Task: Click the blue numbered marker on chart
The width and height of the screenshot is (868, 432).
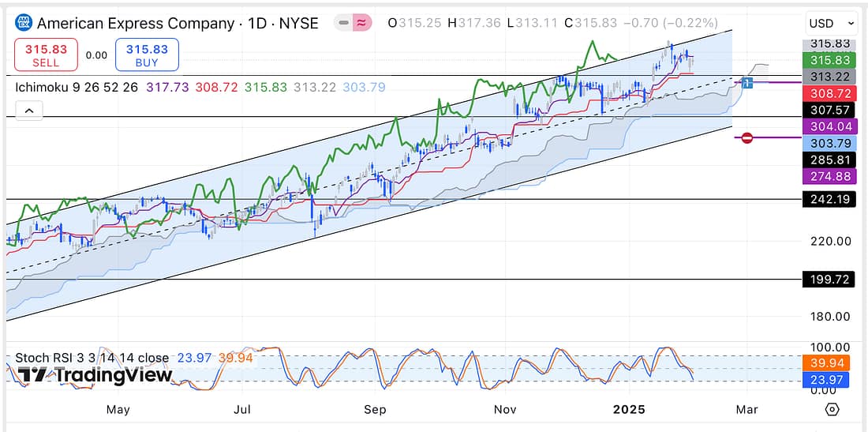Action: pos(747,82)
